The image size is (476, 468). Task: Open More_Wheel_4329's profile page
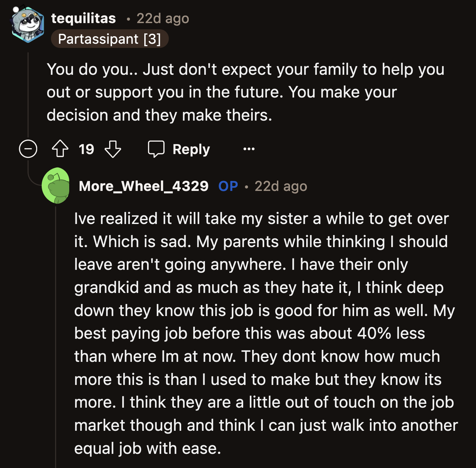click(144, 186)
